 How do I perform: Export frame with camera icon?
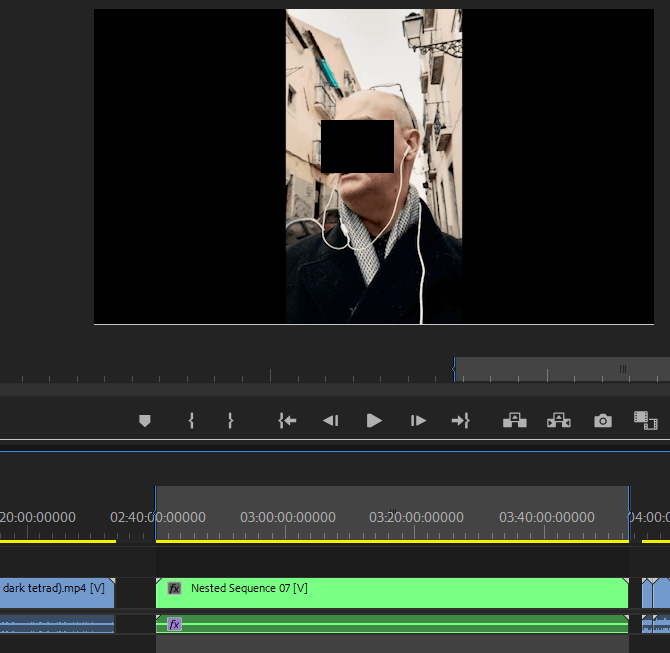(602, 421)
